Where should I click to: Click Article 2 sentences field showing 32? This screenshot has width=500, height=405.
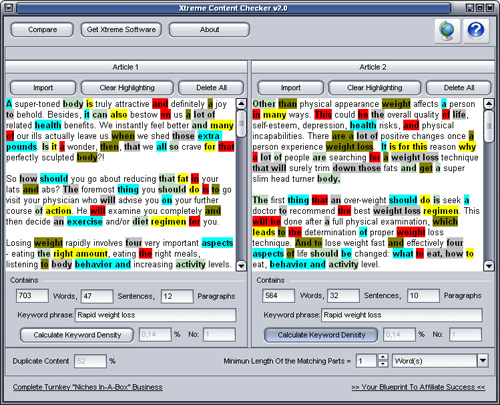(343, 296)
